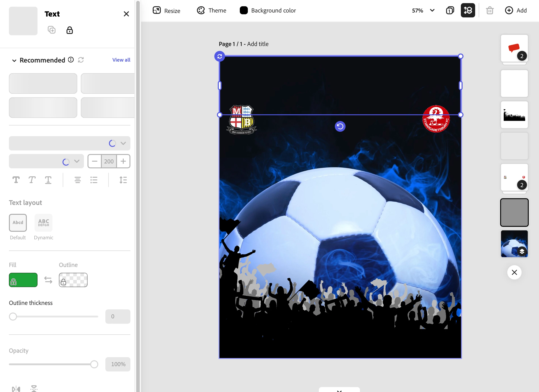
Task: Toggle underline text formatting
Action: 48,180
